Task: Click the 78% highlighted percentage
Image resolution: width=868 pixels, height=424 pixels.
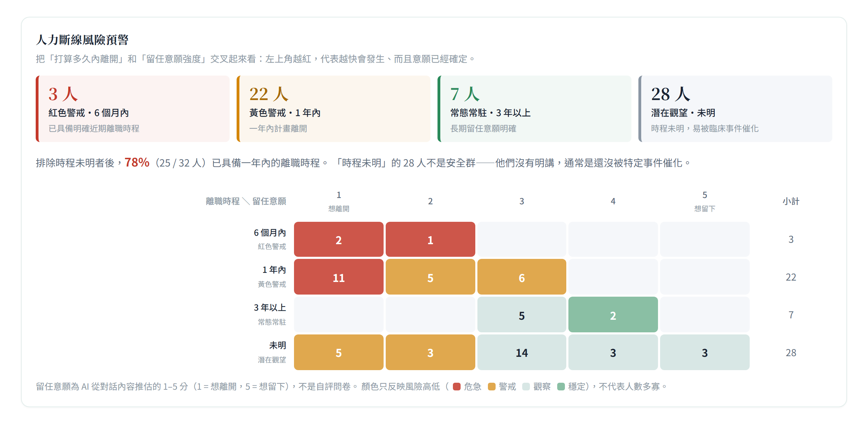Action: click(x=137, y=163)
